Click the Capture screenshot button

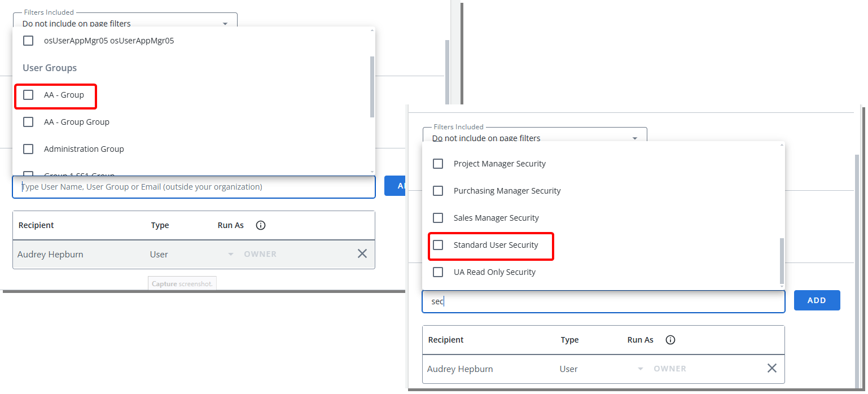(182, 283)
